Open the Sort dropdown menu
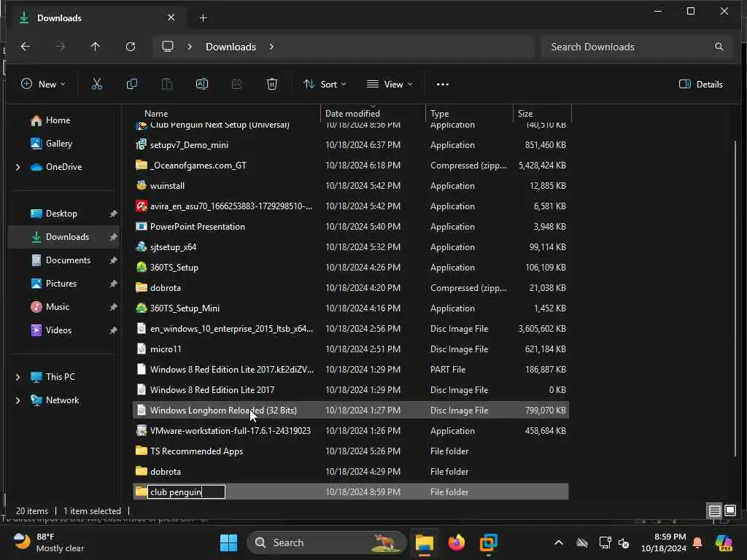The width and height of the screenshot is (747, 560). [x=325, y=85]
